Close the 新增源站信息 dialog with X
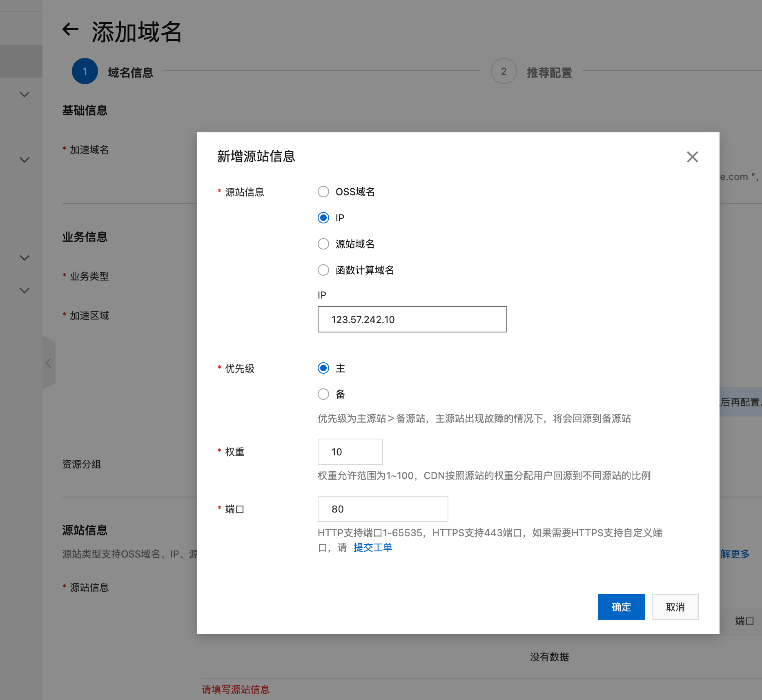 [x=692, y=157]
